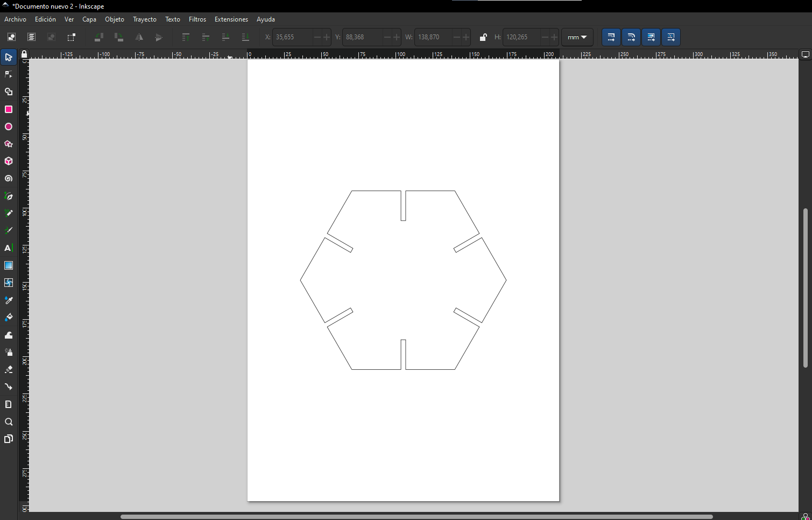Lower selection one step
The height and width of the screenshot is (520, 812).
tap(225, 37)
